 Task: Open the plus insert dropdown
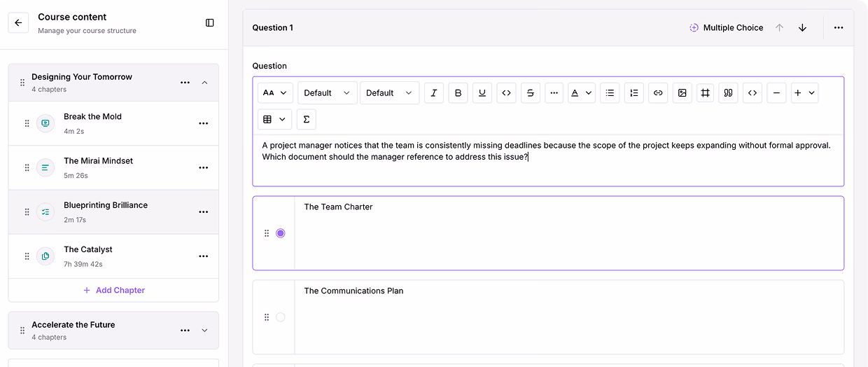coord(804,92)
